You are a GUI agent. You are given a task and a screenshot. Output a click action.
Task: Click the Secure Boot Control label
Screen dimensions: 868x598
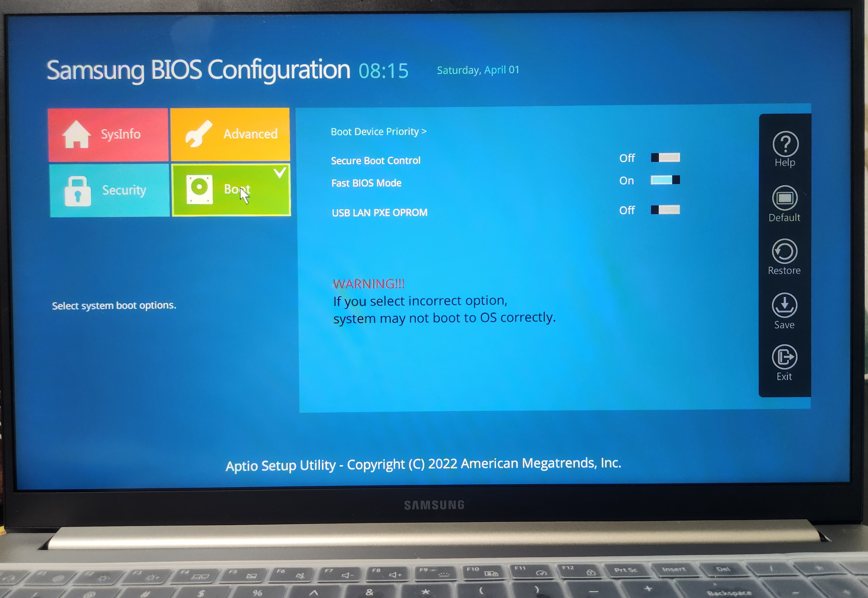[375, 161]
